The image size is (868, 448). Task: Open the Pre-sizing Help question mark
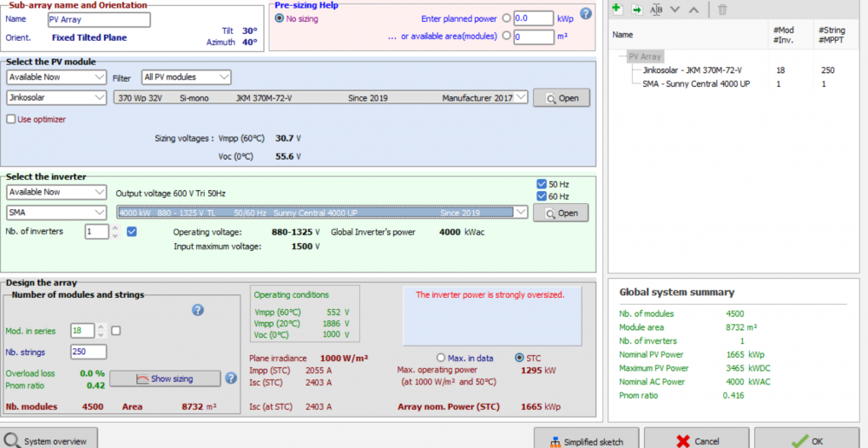point(586,13)
